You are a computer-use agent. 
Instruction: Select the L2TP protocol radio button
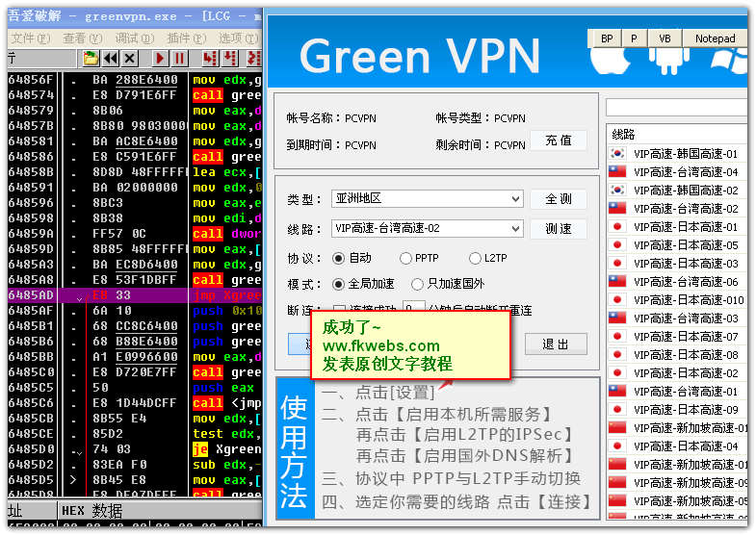475,259
